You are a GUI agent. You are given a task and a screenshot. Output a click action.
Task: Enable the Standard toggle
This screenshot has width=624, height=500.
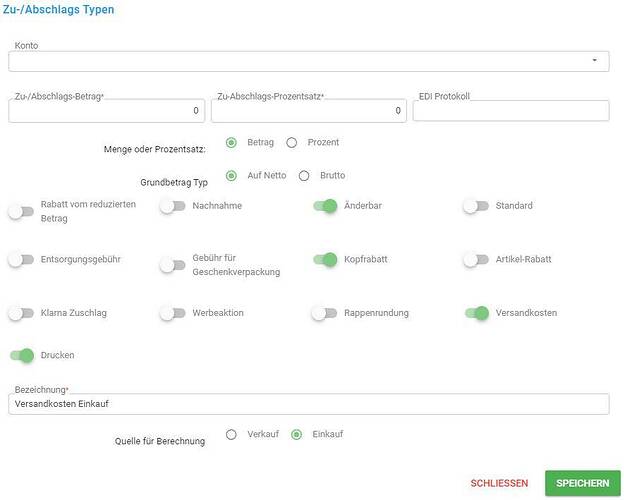pyautogui.click(x=476, y=206)
